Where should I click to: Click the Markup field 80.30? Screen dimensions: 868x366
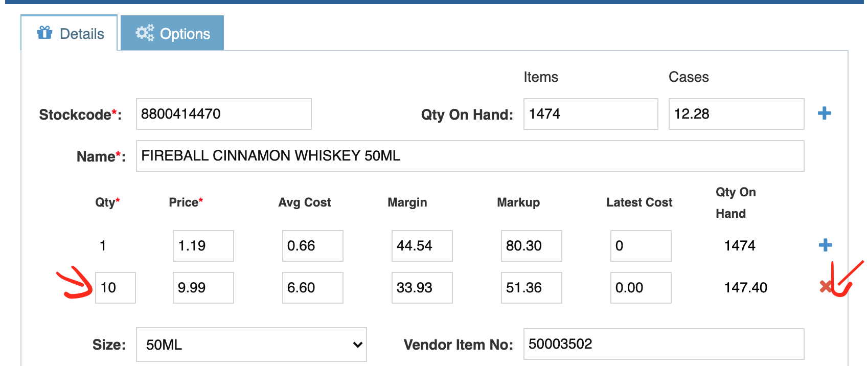point(532,246)
